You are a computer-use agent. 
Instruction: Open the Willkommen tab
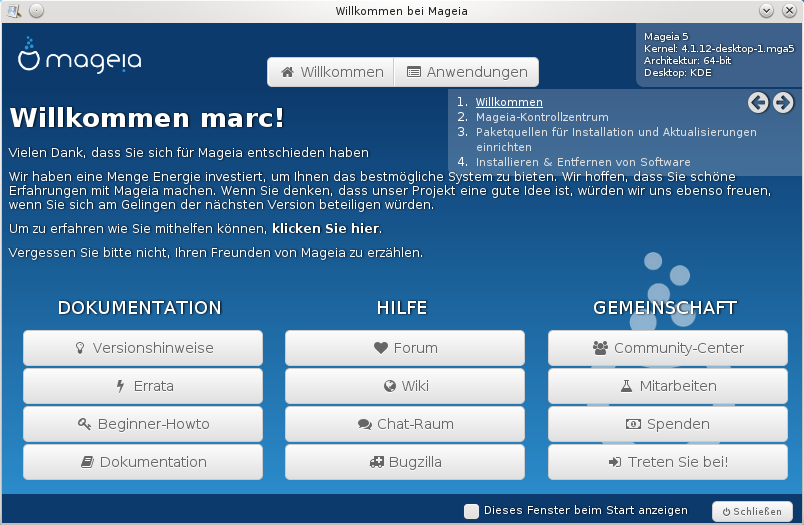[x=331, y=72]
